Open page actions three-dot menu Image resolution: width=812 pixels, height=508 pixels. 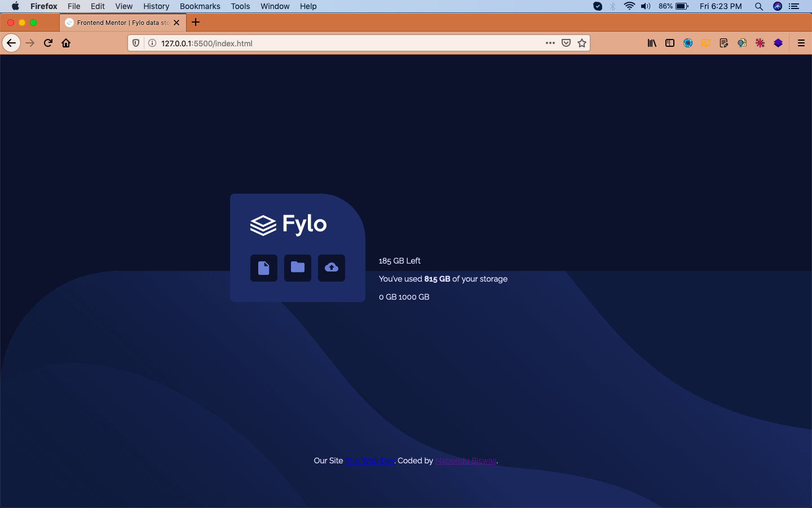click(550, 43)
